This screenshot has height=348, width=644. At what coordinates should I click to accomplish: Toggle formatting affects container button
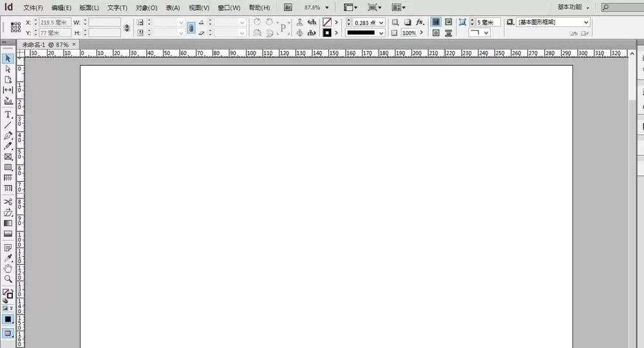coord(5,308)
